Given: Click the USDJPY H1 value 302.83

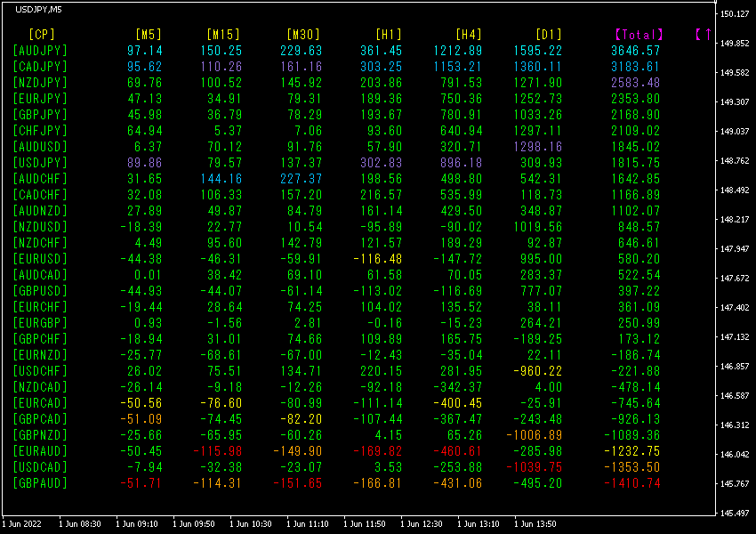Looking at the screenshot, I should [x=382, y=163].
